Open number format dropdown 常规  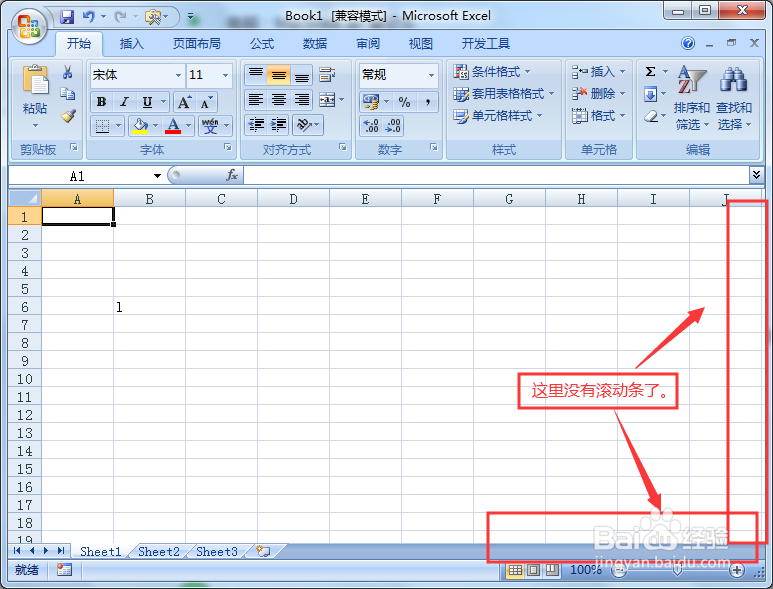[x=431, y=75]
